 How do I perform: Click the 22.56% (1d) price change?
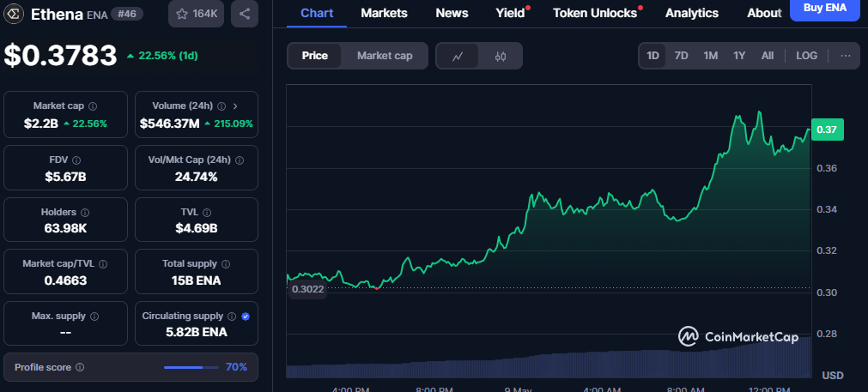pos(162,55)
